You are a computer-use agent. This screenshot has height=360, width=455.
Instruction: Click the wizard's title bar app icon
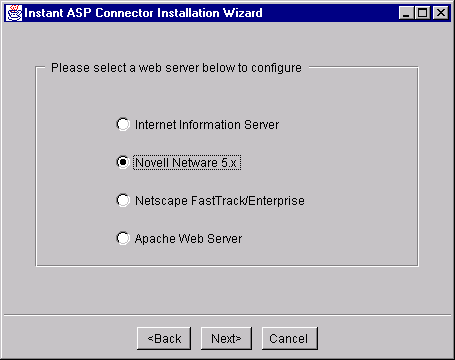[14, 13]
